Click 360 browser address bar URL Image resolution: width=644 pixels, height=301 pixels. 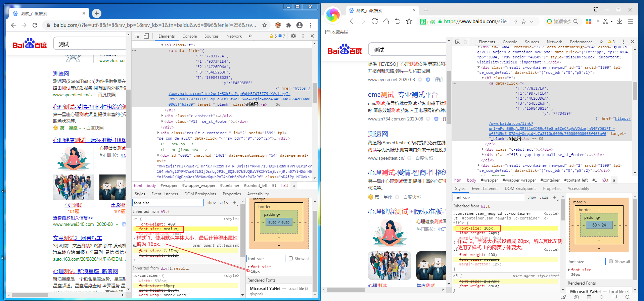coord(476,21)
